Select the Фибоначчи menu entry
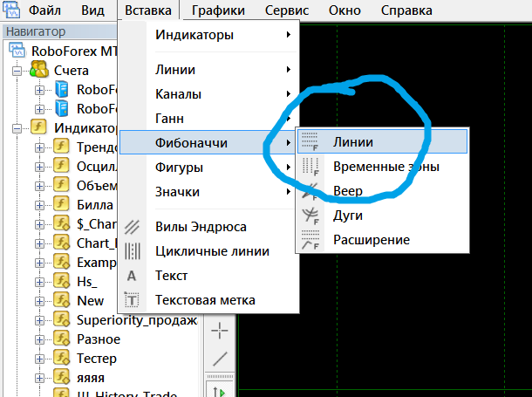The image size is (532, 397). pyautogui.click(x=208, y=142)
